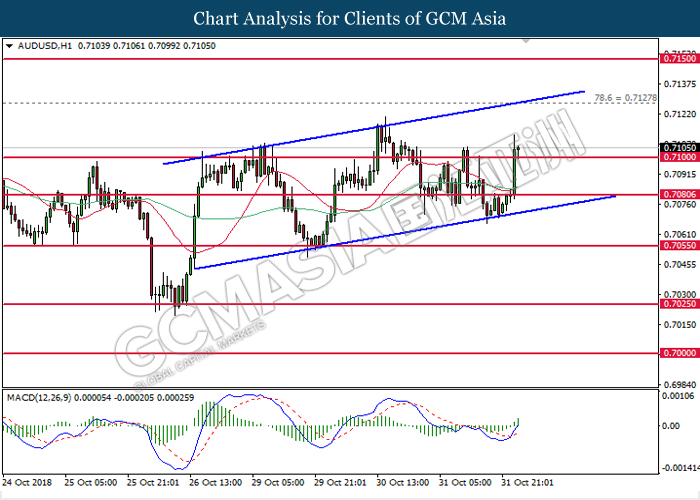This screenshot has height=500, width=700.
Task: Select the 78.6 = 0.71278 Fibonacci label
Action: point(625,97)
